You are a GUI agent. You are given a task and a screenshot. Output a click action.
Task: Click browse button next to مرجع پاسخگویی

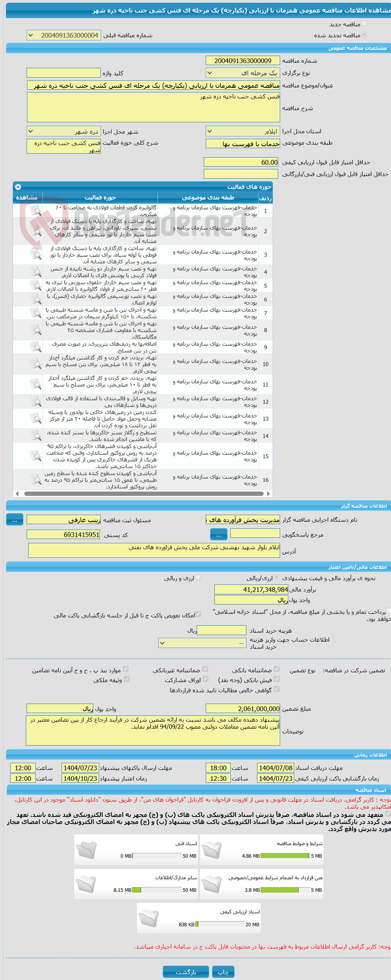coord(219,534)
